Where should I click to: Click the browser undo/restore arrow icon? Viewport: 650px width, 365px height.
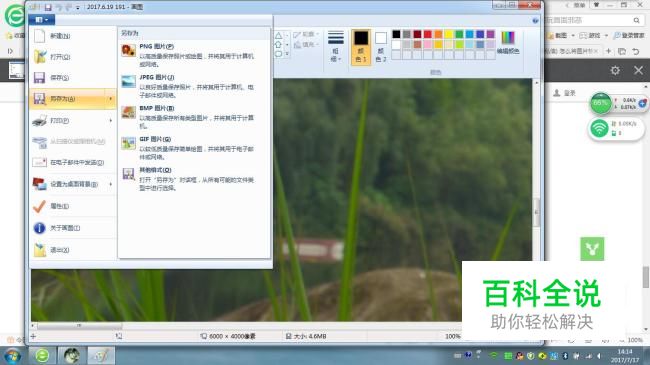(636, 51)
